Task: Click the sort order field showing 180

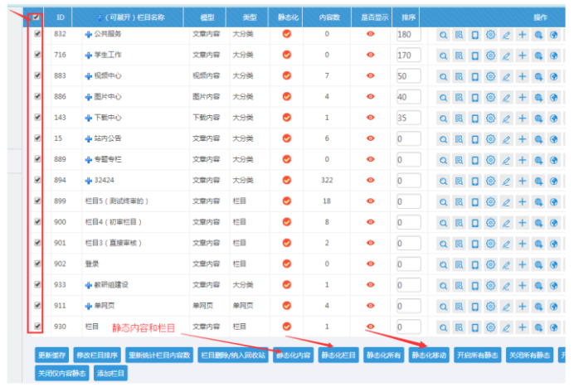Action: [409, 35]
